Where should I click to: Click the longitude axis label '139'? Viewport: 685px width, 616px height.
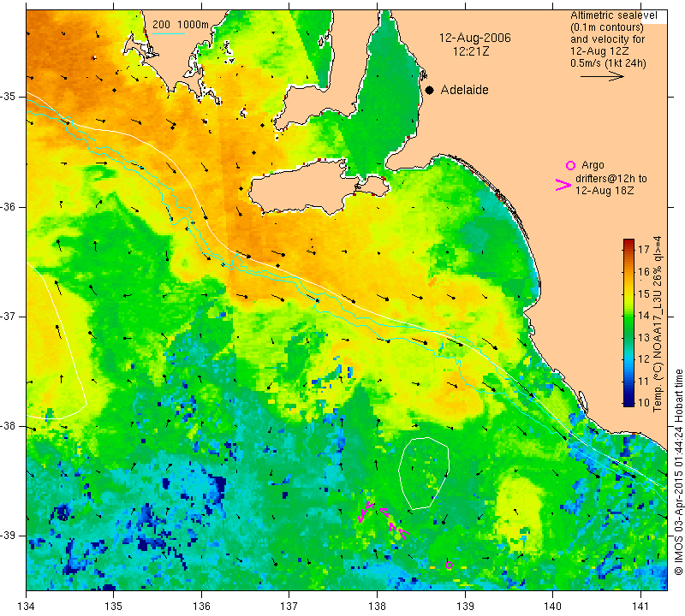(x=465, y=606)
